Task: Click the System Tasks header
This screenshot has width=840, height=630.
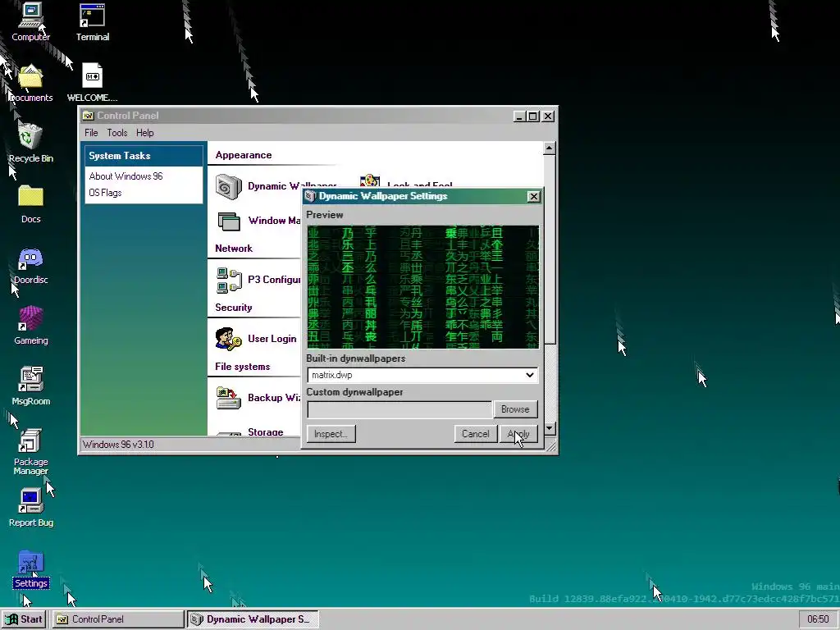Action: click(144, 156)
